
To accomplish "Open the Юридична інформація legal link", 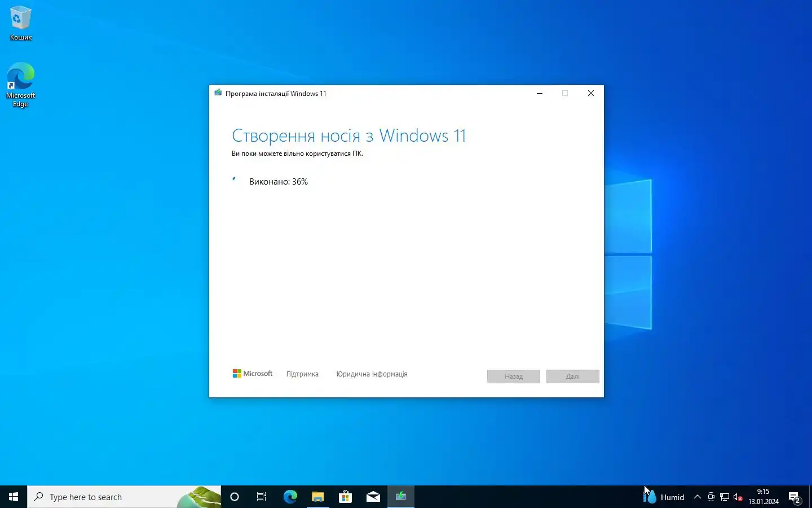I will pyautogui.click(x=372, y=374).
